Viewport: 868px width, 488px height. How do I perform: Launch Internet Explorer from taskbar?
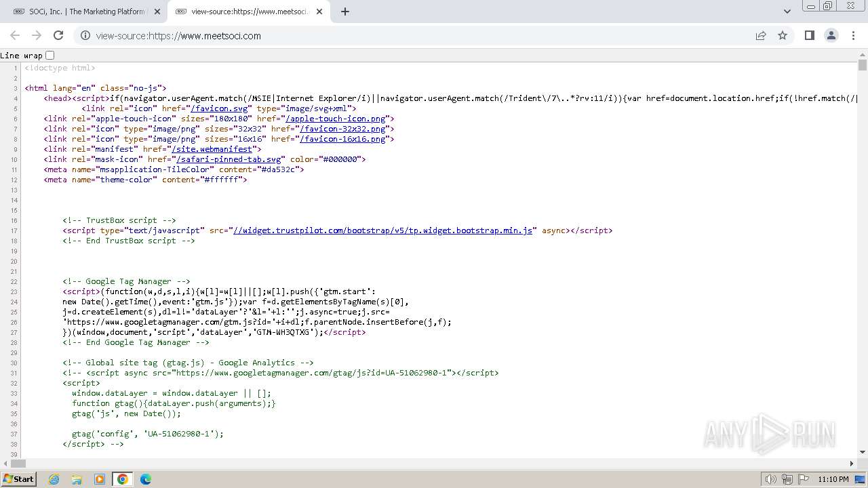[x=54, y=479]
